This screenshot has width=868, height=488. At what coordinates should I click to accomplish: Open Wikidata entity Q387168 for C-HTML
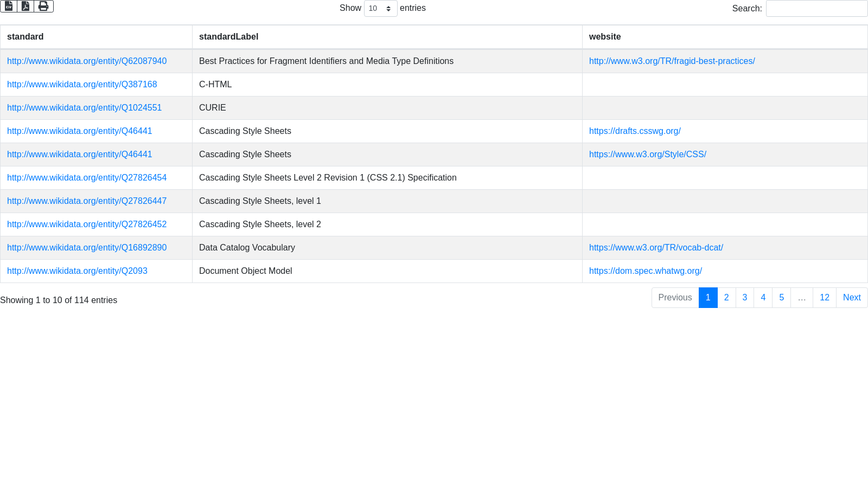pyautogui.click(x=82, y=85)
